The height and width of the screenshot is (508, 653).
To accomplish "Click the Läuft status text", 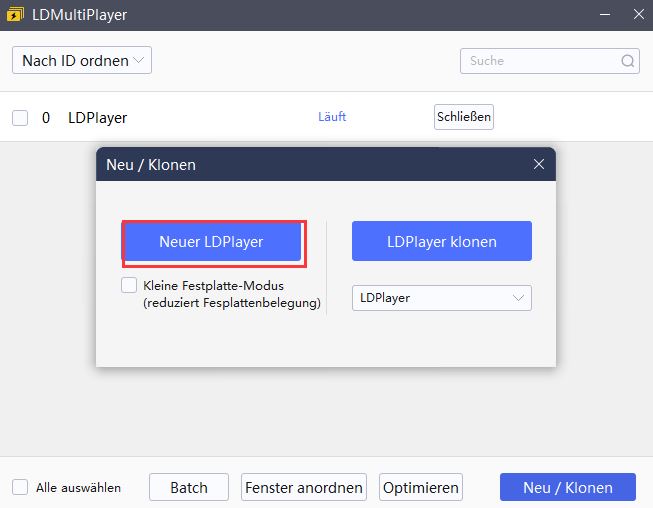I will (332, 117).
